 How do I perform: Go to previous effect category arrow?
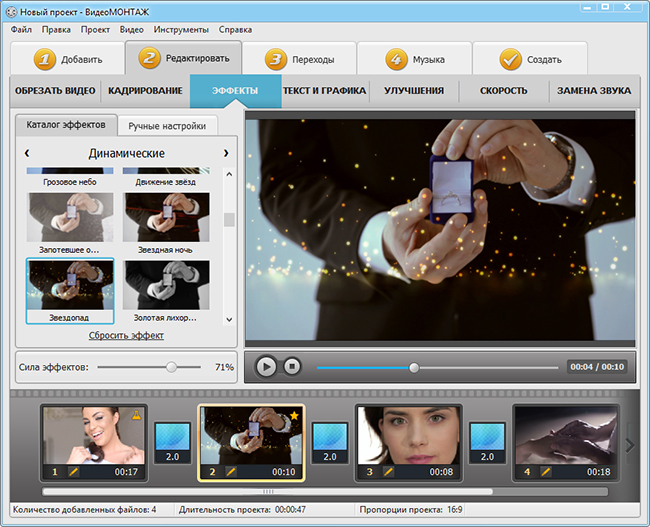tap(27, 153)
